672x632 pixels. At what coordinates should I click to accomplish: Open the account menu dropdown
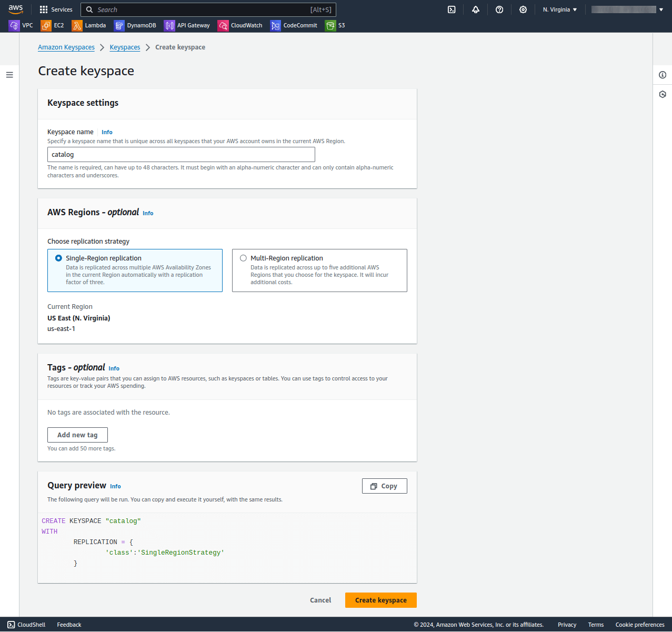coord(627,9)
